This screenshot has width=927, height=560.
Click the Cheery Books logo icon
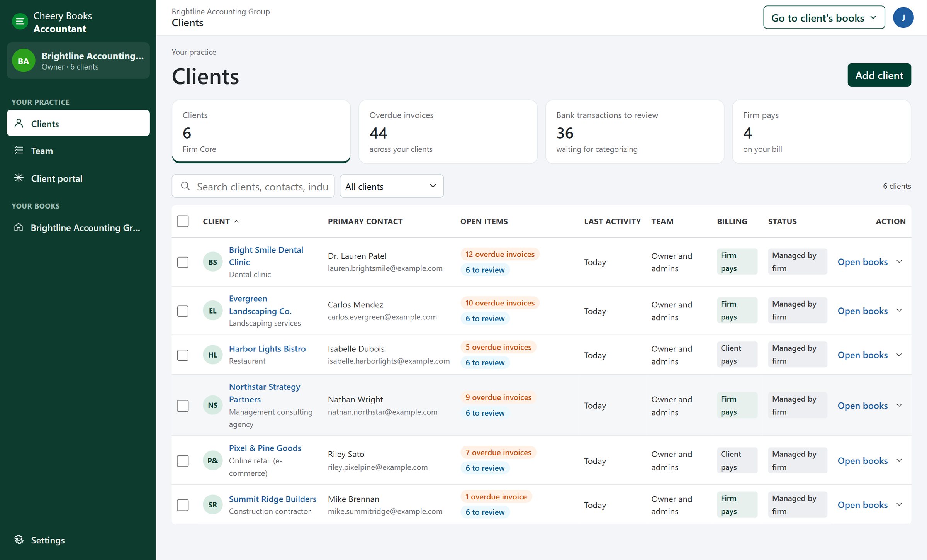(20, 22)
